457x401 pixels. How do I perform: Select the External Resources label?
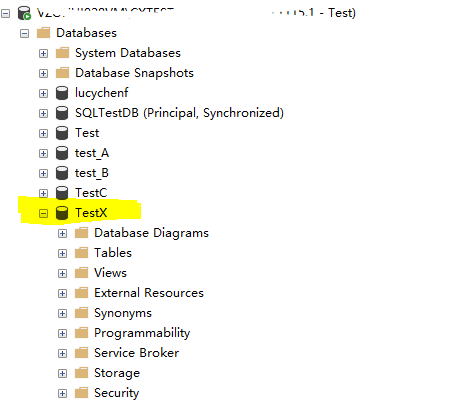pyautogui.click(x=149, y=293)
